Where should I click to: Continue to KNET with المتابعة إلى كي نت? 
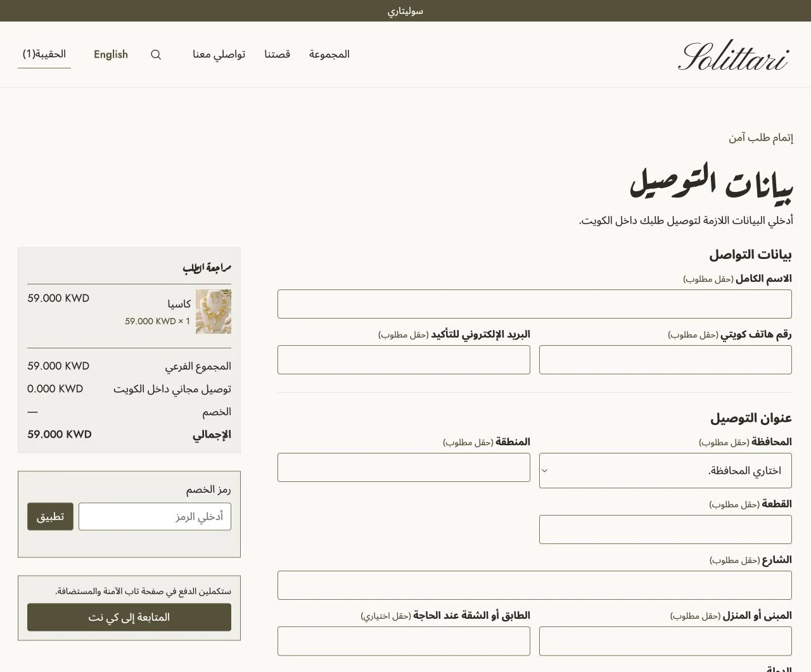tap(129, 618)
